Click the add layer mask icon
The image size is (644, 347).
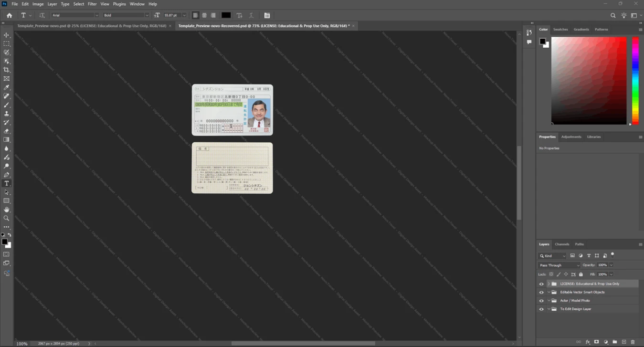click(597, 342)
